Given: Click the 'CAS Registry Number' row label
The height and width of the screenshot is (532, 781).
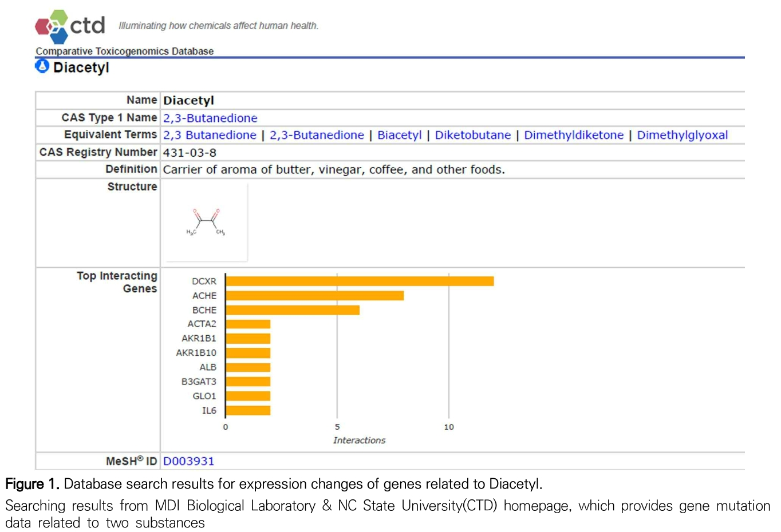Looking at the screenshot, I should [98, 152].
